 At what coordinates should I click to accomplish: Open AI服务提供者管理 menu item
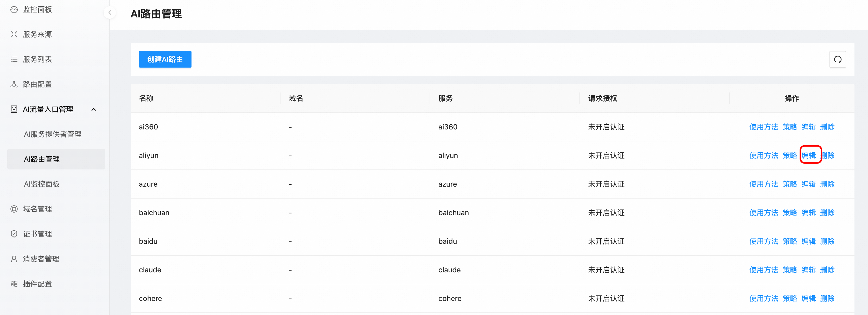tap(53, 134)
